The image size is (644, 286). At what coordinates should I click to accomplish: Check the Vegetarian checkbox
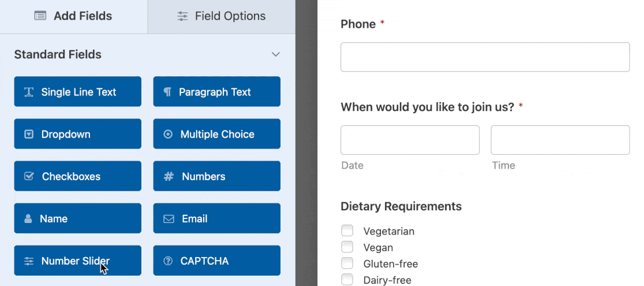347,231
